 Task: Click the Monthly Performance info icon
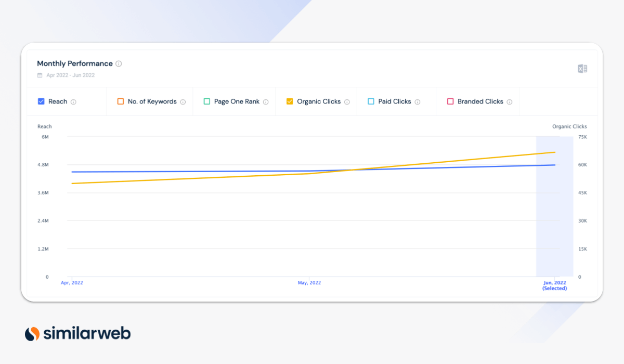[119, 63]
